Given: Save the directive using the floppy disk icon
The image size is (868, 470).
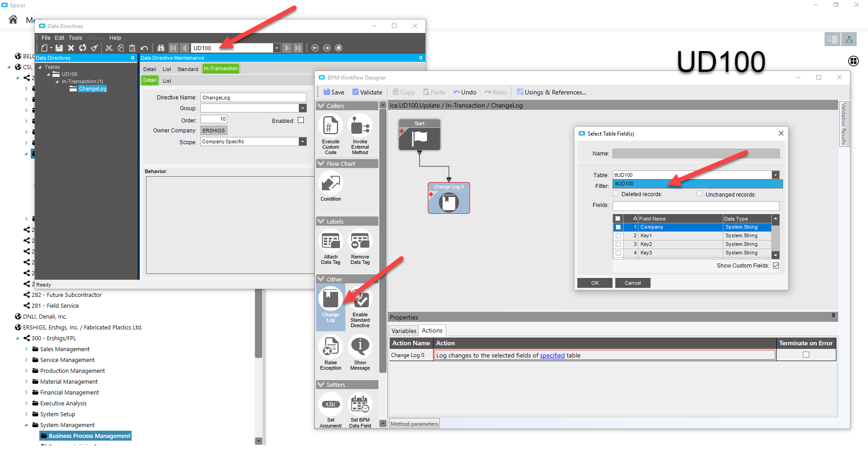Looking at the screenshot, I should pyautogui.click(x=59, y=48).
